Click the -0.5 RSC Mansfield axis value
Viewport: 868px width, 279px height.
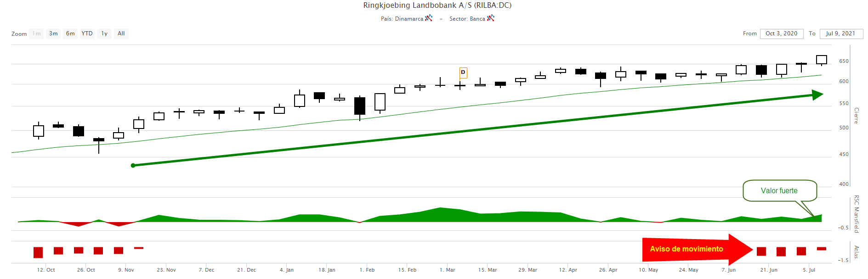tap(843, 228)
